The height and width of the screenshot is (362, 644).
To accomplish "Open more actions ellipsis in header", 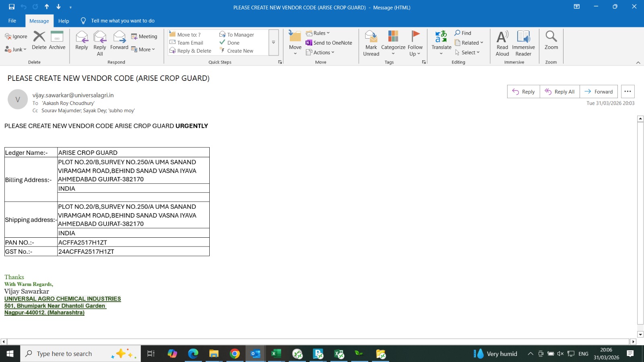I will [x=627, y=92].
